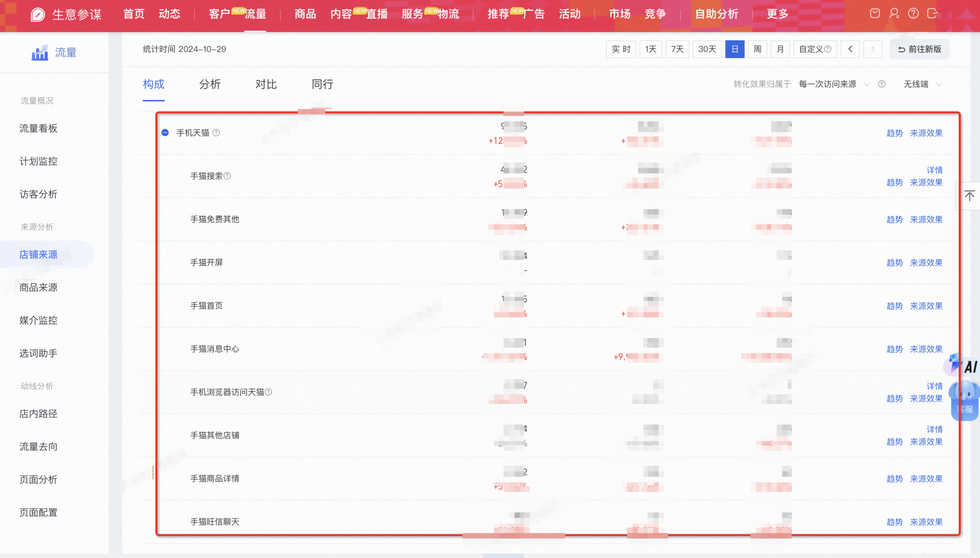Viewport: 980px width, 558px height.
Task: Click the 流量 bar-chart sidebar icon
Action: 39,52
